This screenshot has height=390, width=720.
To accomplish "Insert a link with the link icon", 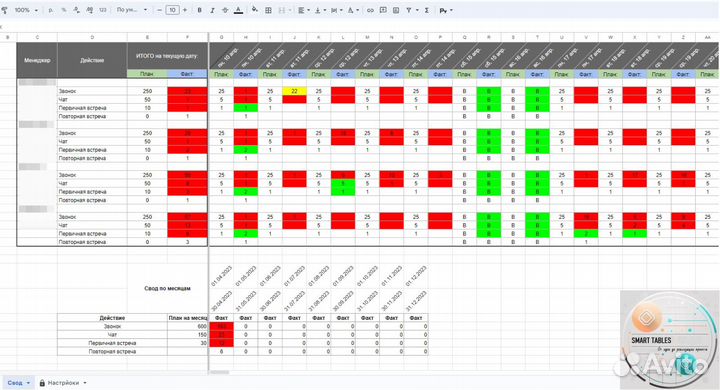I will [370, 10].
